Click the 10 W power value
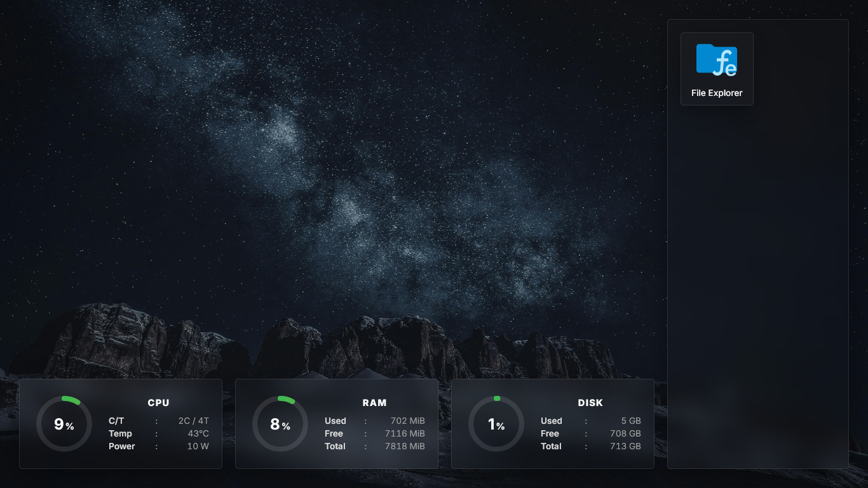Viewport: 868px width, 488px height. pos(198,446)
